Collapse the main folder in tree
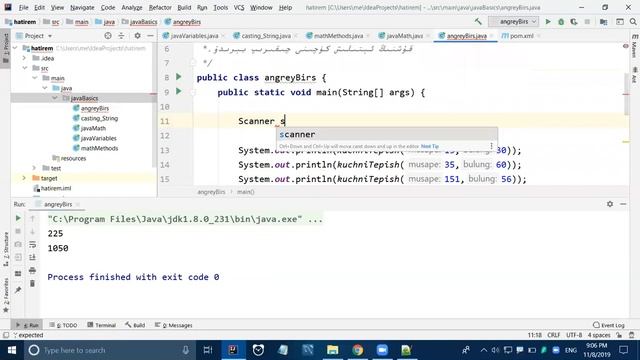This screenshot has width=640, height=360. [35, 78]
